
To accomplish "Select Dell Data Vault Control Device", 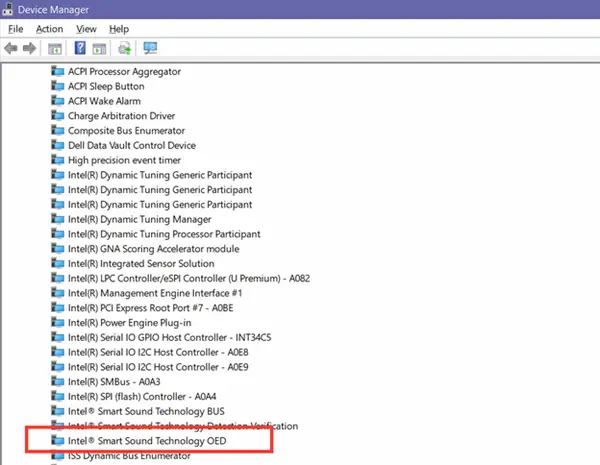I will coord(132,145).
